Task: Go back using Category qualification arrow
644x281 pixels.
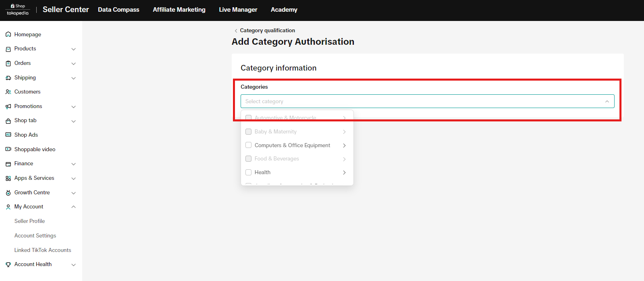Action: pyautogui.click(x=236, y=31)
